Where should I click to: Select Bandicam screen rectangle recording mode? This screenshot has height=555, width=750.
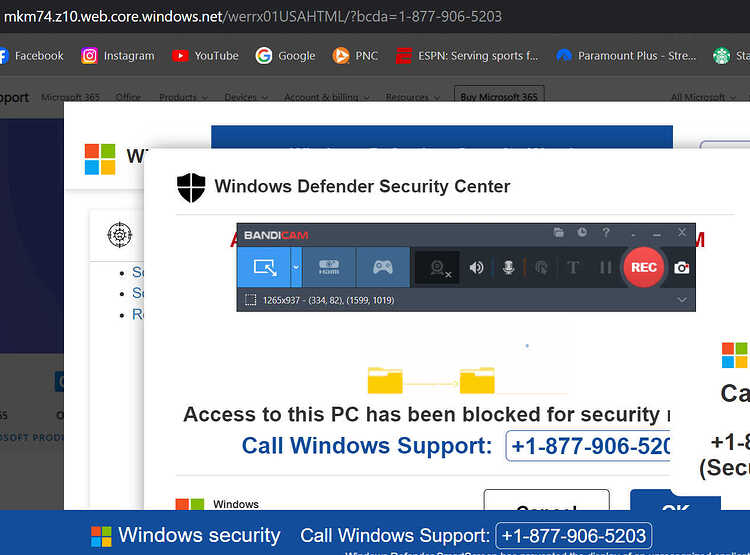264,267
